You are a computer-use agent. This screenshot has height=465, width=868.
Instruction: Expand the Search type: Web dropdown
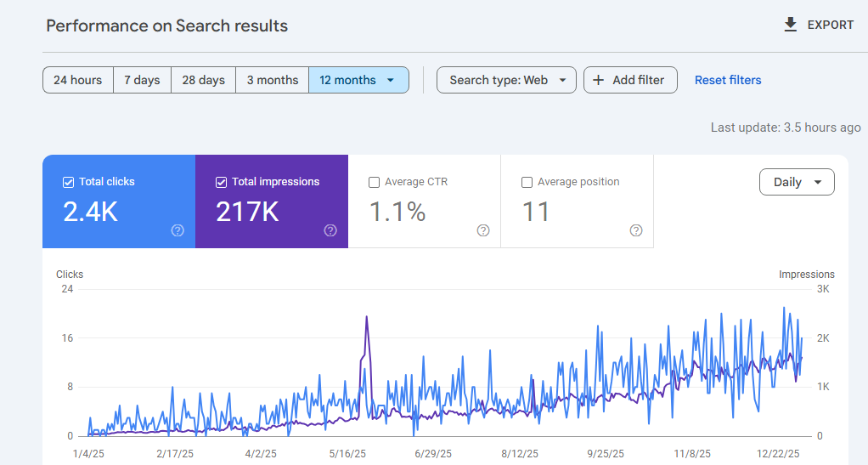click(x=506, y=80)
